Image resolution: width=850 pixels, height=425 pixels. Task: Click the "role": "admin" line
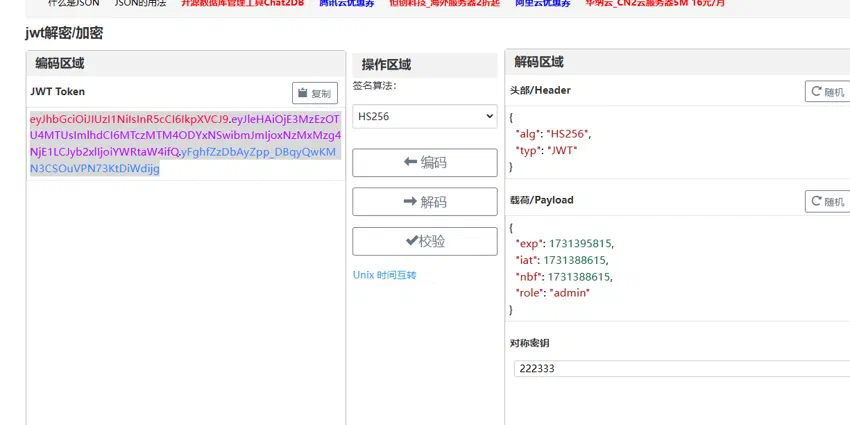tap(552, 293)
